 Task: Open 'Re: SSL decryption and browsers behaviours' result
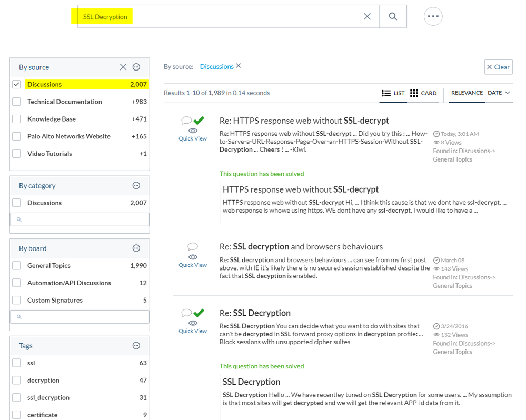(301, 246)
